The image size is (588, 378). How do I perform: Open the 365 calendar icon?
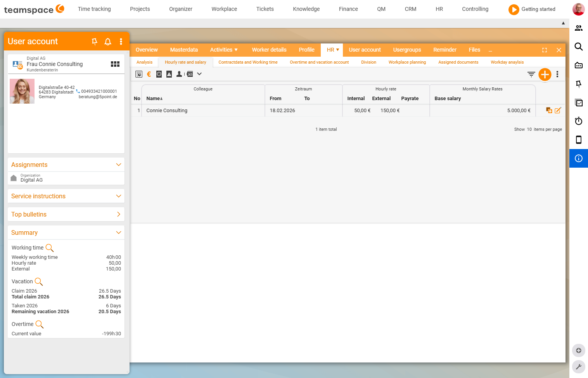190,74
